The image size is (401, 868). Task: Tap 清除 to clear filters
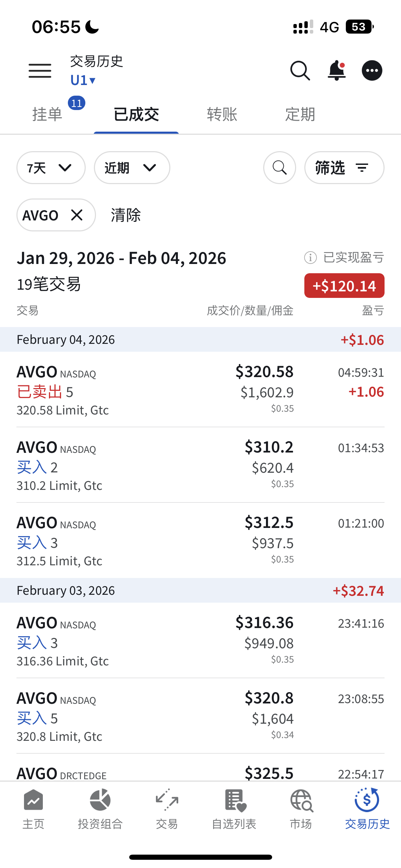126,215
